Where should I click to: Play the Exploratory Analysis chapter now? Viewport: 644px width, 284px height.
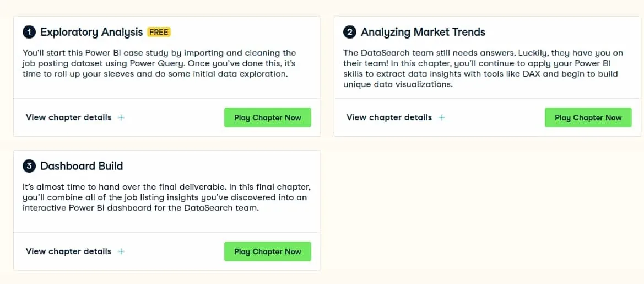click(267, 117)
